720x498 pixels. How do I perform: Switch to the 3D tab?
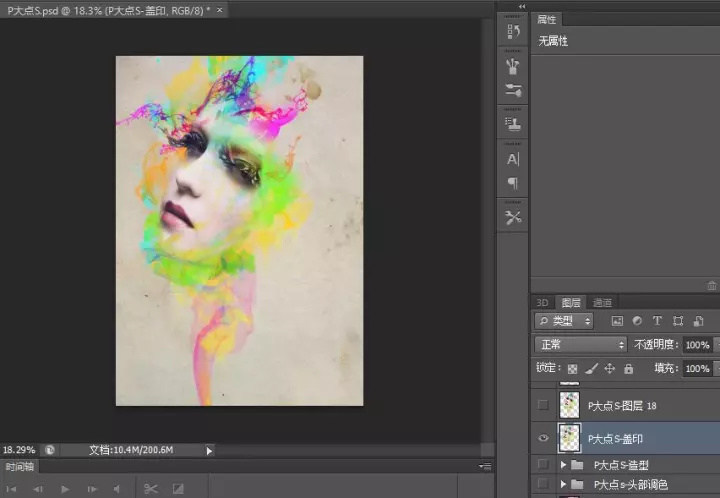pos(542,302)
